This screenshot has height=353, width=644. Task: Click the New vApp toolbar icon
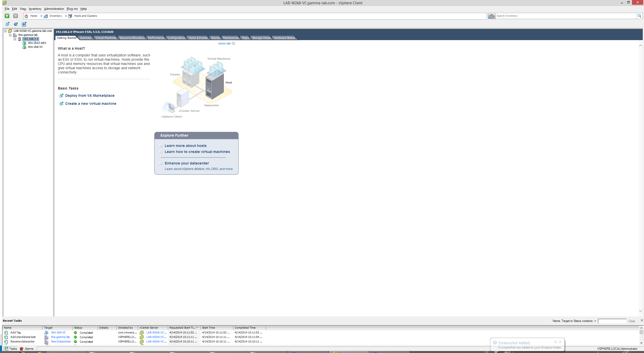coord(24,24)
